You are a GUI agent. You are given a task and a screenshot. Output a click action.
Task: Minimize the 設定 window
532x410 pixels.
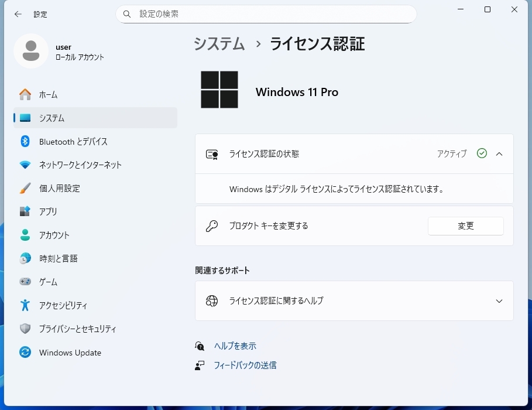tap(461, 9)
